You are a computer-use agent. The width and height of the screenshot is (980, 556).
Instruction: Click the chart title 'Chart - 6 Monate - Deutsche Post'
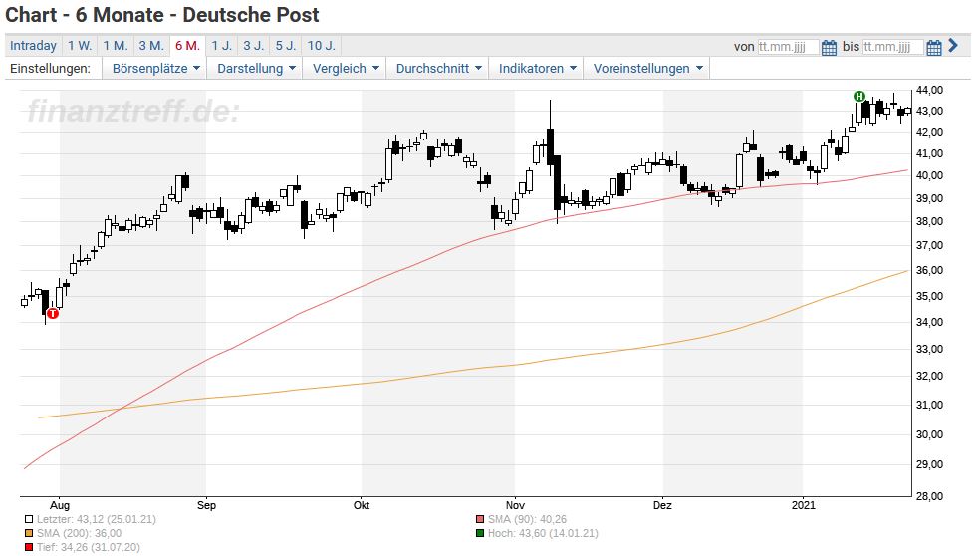click(162, 15)
